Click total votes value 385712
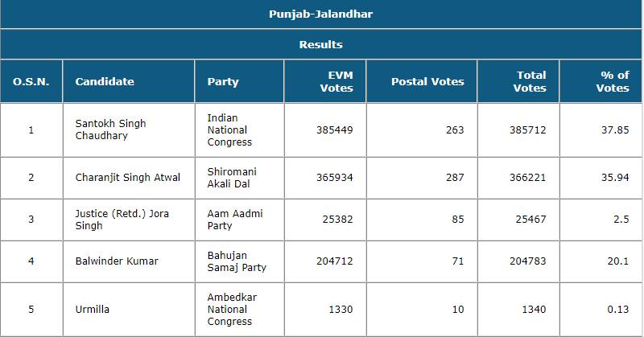This screenshot has width=644, height=337. click(x=529, y=129)
